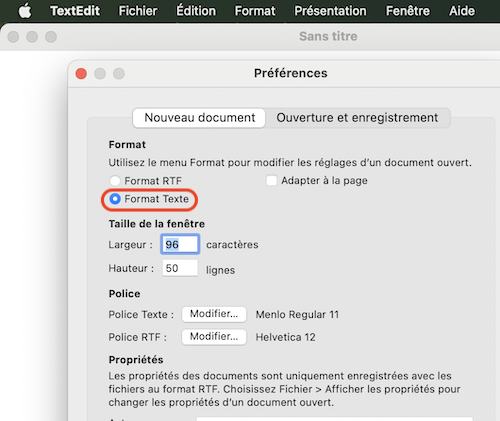Select the Format Texte radio button

point(115,199)
